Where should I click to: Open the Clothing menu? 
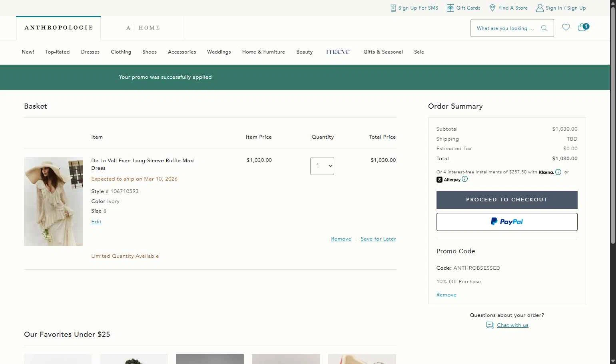click(121, 52)
